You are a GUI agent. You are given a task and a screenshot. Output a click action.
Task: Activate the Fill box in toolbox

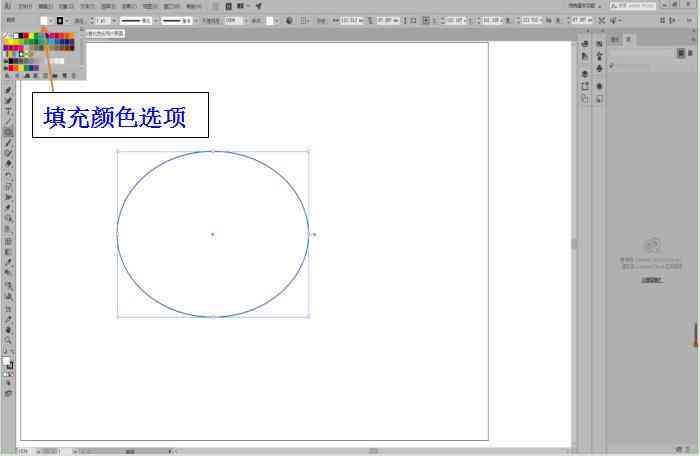pyautogui.click(x=6, y=361)
